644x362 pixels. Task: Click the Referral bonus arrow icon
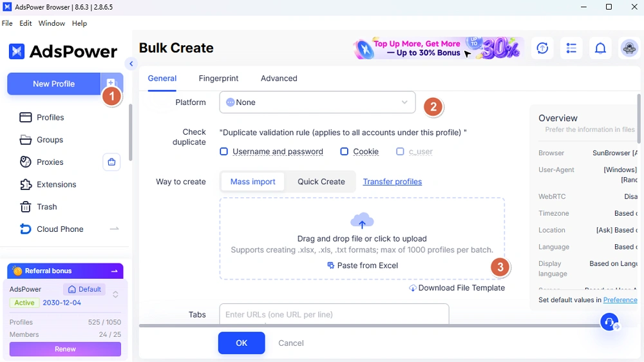point(114,271)
